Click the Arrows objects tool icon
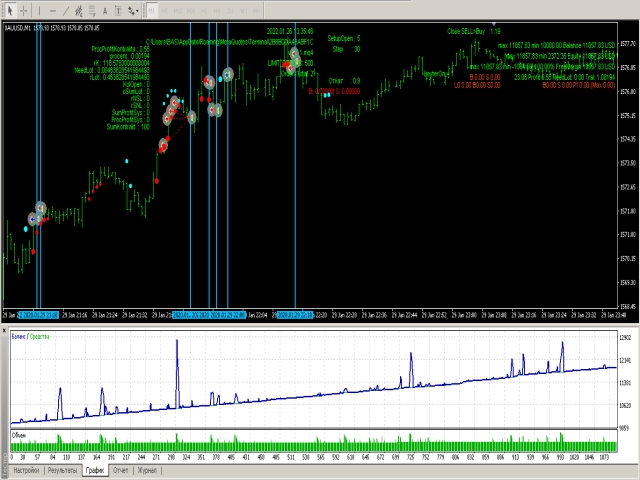Screen dimensions: 640x480 click(131, 11)
